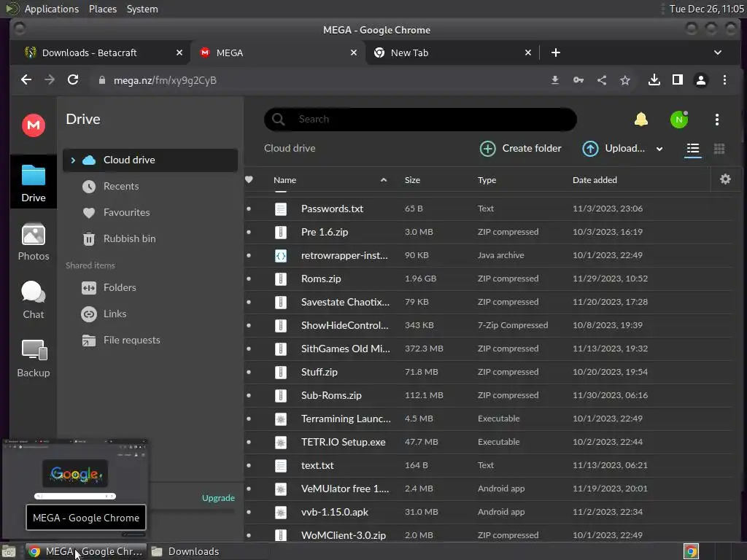747x560 pixels.
Task: Open the green N account avatar
Action: [x=679, y=120]
